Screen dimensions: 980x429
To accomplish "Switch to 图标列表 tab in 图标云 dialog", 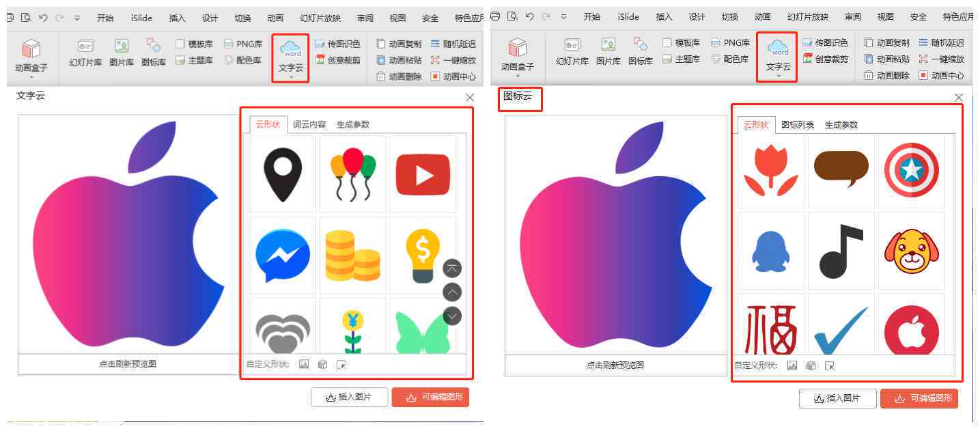I will tap(798, 124).
